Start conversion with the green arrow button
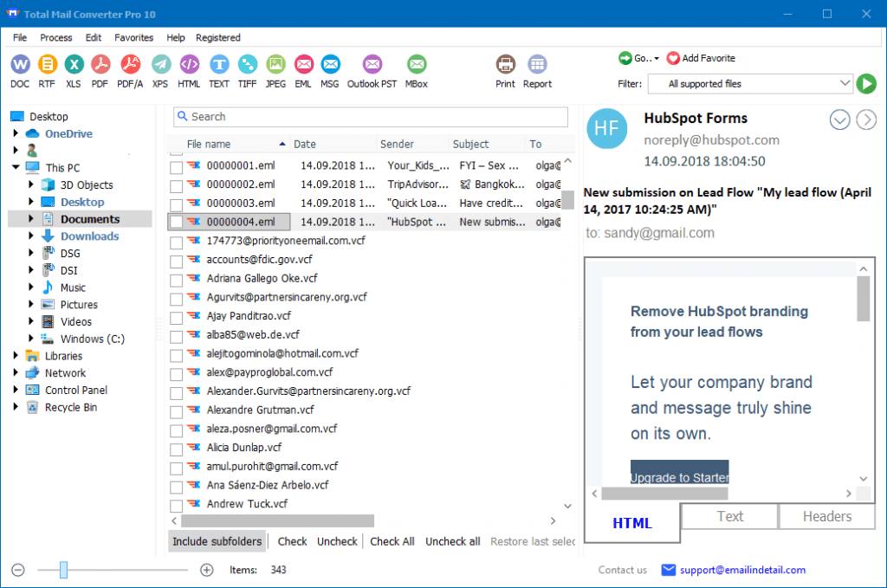Viewport: 887px width, 588px height. coord(866,83)
